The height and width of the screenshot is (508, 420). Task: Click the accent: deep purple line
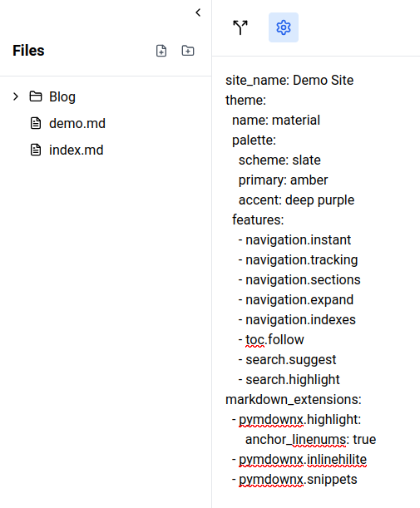point(297,200)
